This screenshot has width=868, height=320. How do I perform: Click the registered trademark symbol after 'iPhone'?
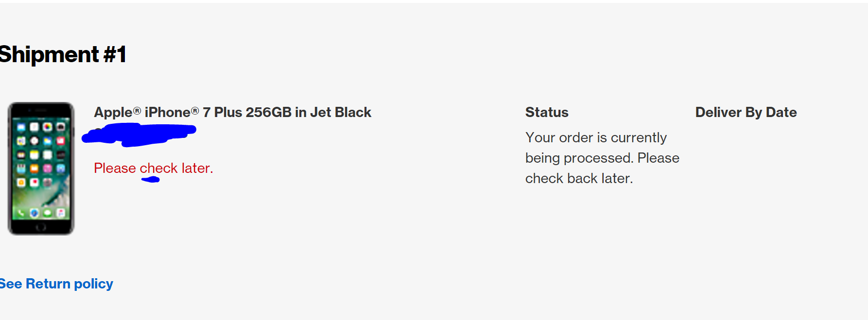click(x=195, y=111)
